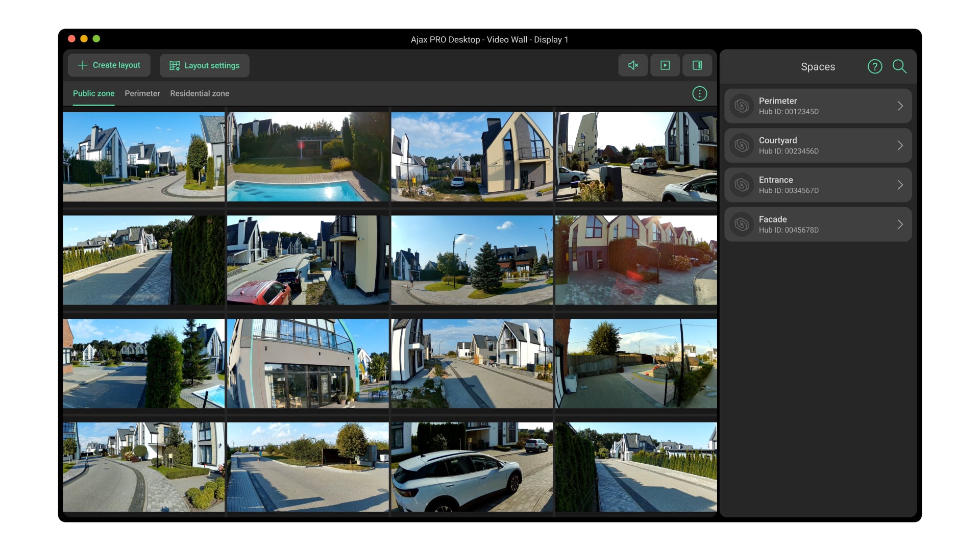Viewport: 980px width, 551px height.
Task: Open the help question mark icon
Action: 874,66
